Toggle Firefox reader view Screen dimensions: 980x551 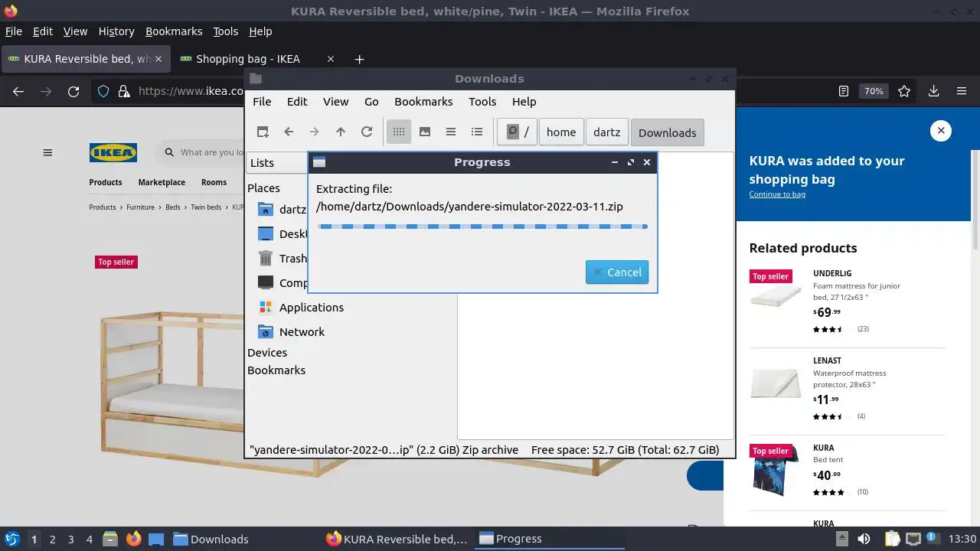844,91
